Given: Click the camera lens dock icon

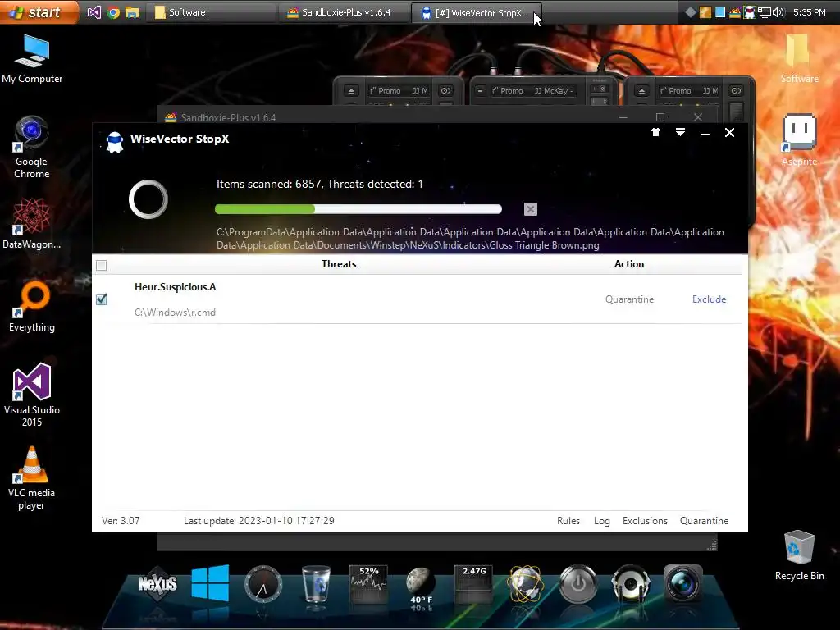Looking at the screenshot, I should point(683,583).
